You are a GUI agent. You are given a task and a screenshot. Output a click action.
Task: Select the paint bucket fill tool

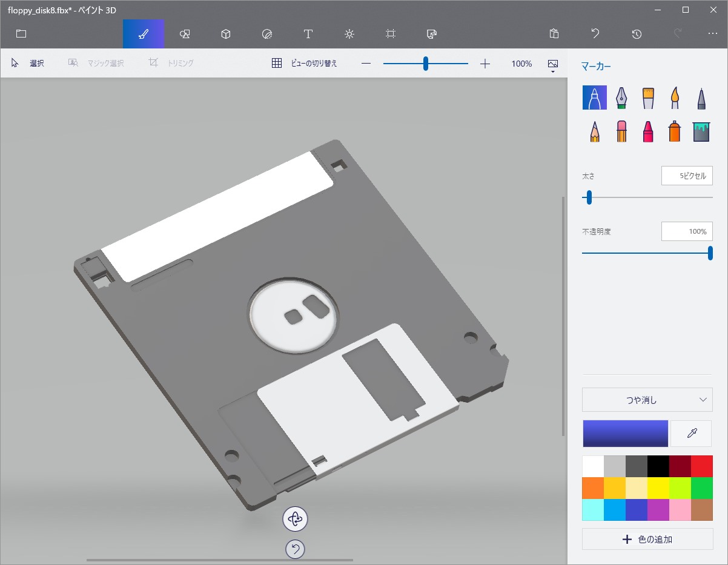[x=701, y=131]
